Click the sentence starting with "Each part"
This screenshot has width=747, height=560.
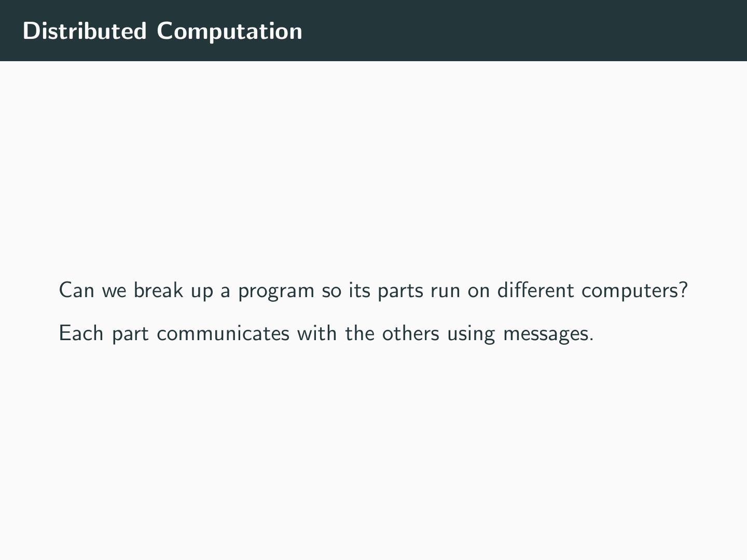(x=326, y=333)
